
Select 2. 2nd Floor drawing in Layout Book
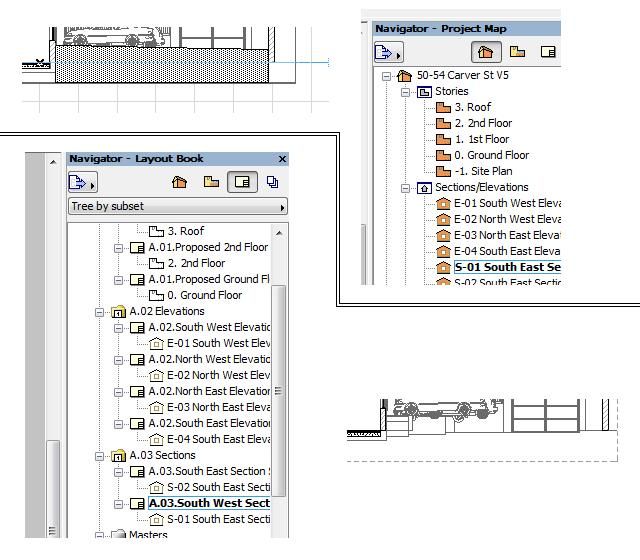coord(196,263)
